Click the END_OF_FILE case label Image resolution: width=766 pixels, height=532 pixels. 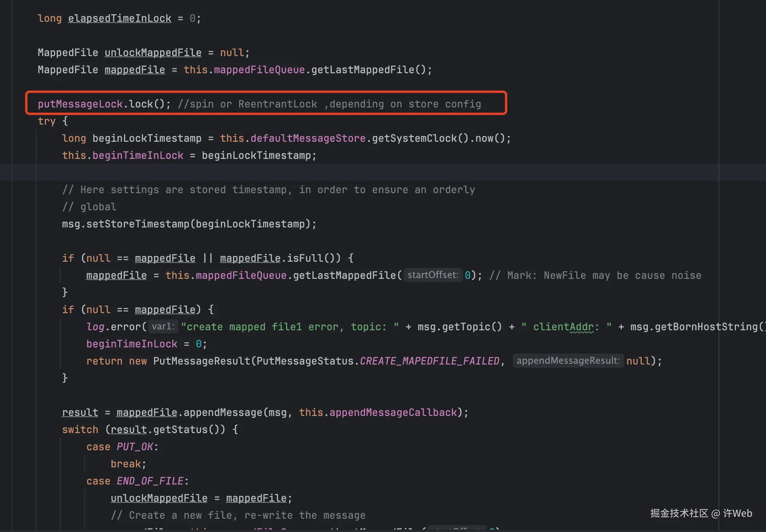click(x=150, y=481)
